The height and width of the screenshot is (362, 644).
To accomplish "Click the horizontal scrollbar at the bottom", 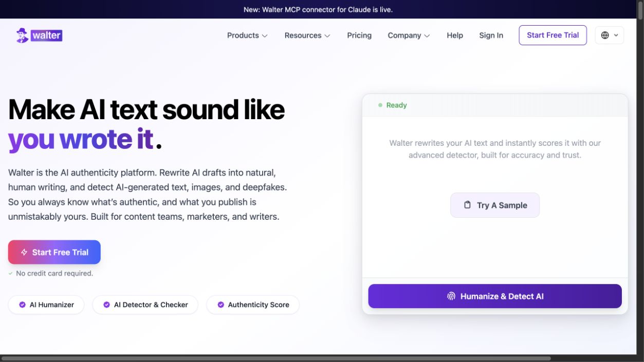I will point(276,358).
